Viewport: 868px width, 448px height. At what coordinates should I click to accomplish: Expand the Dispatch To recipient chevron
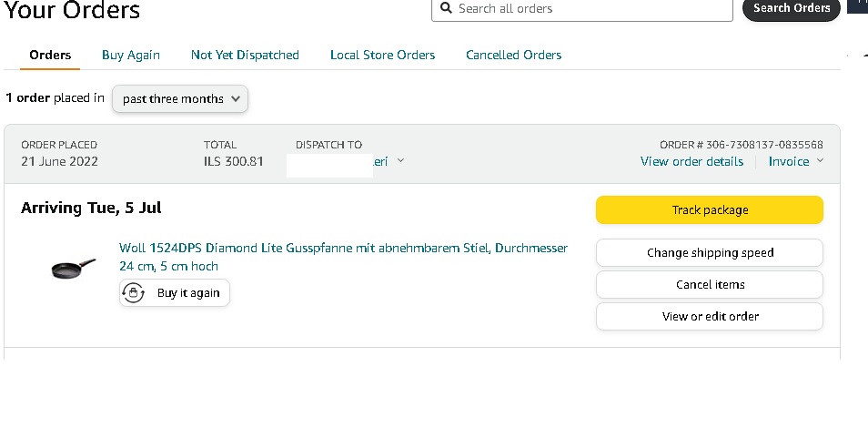401,161
